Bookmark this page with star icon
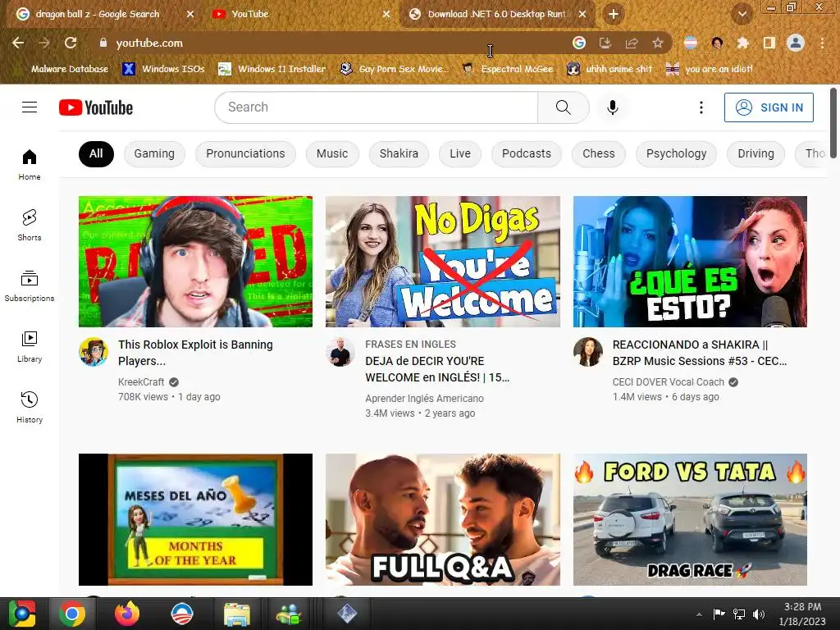 coord(657,43)
